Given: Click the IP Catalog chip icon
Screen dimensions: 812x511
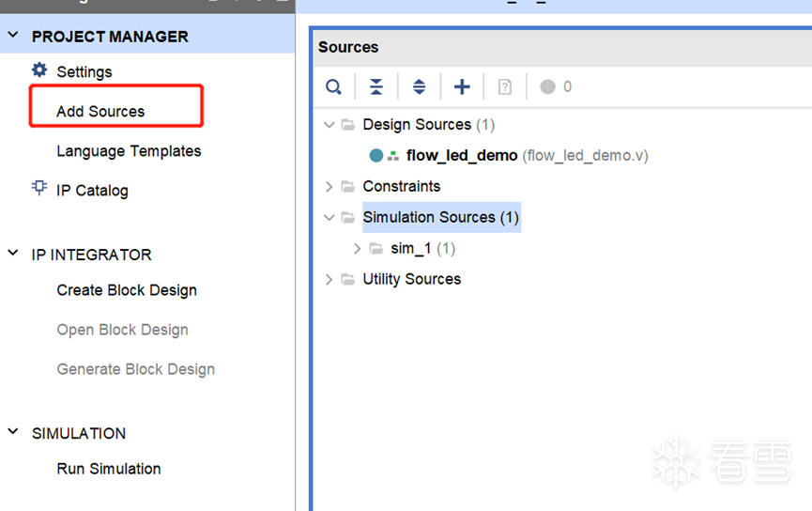Looking at the screenshot, I should point(39,188).
